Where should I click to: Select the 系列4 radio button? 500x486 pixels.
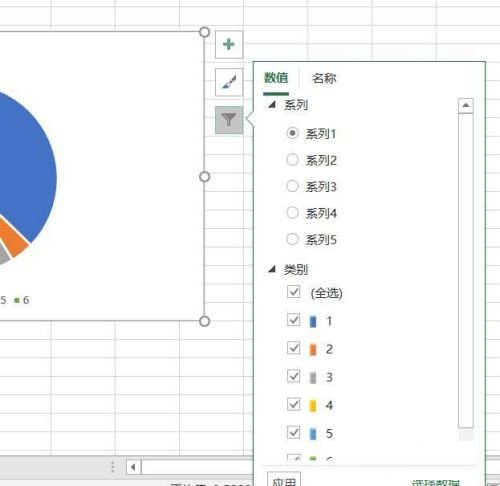[292, 212]
